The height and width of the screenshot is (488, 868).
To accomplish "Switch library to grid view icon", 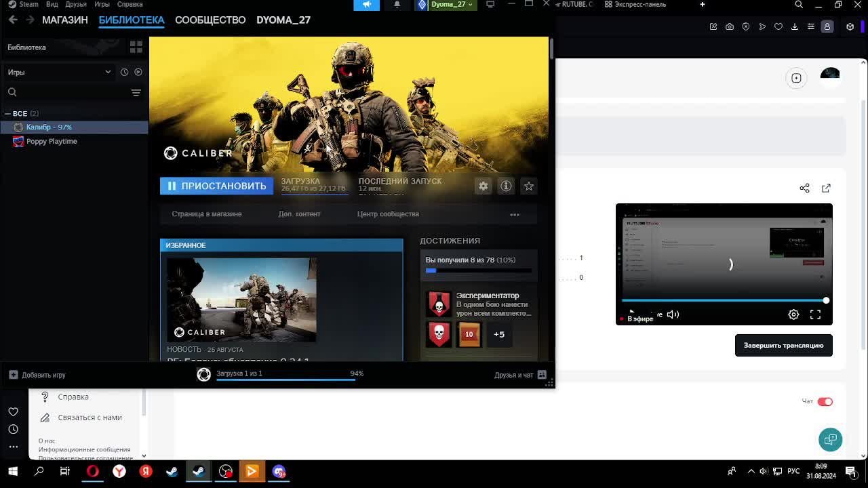I will (x=136, y=47).
